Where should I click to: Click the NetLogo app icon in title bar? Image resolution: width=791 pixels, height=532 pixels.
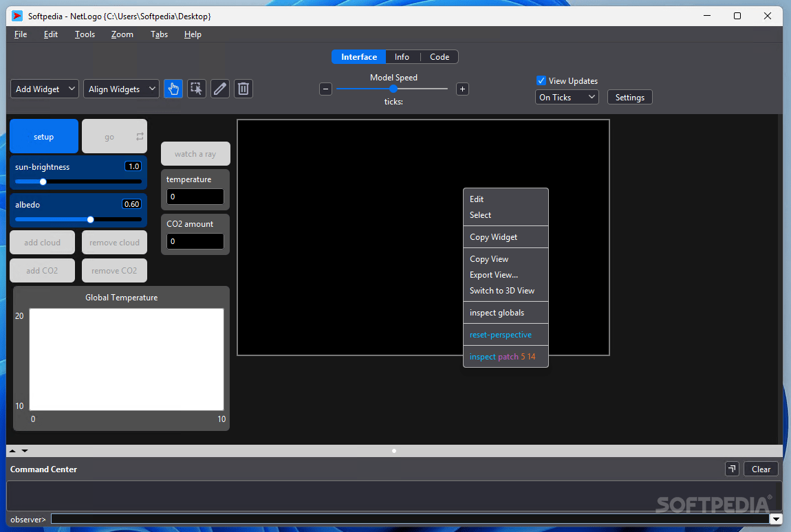(17, 16)
